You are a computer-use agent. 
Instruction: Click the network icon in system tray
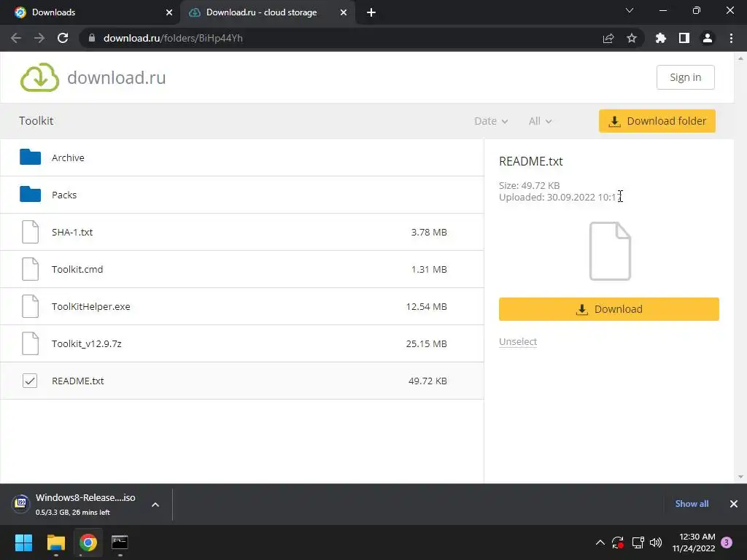[638, 542]
